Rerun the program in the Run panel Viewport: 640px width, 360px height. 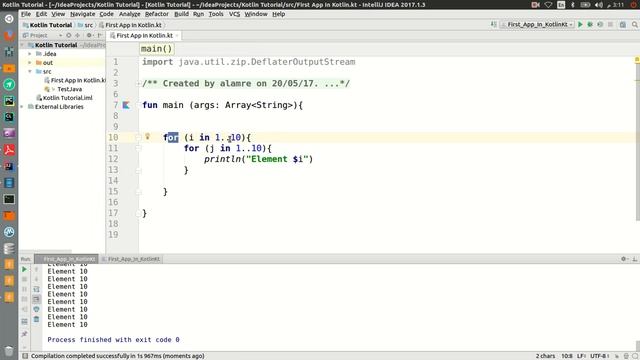(24, 269)
